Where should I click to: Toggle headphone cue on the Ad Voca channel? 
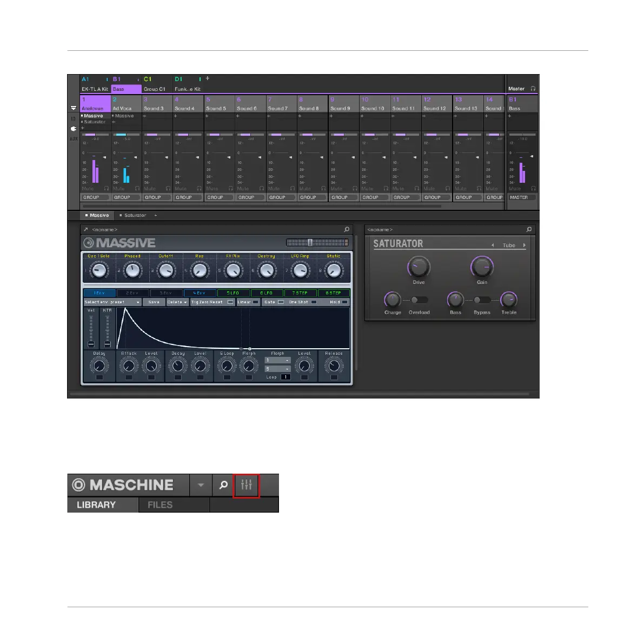[x=137, y=189]
